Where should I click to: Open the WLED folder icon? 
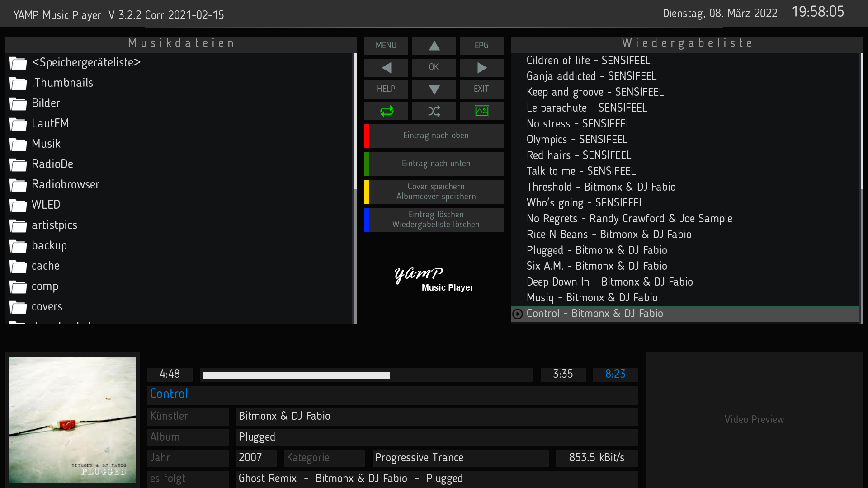click(x=18, y=206)
